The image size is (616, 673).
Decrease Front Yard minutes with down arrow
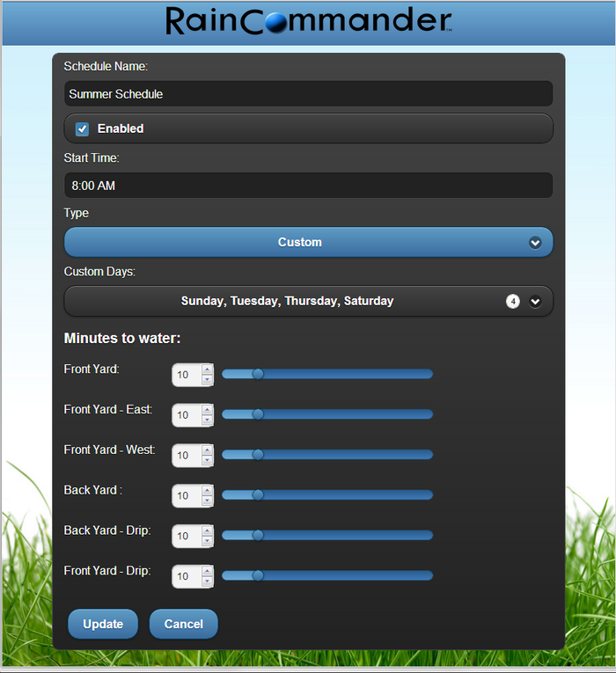click(208, 380)
